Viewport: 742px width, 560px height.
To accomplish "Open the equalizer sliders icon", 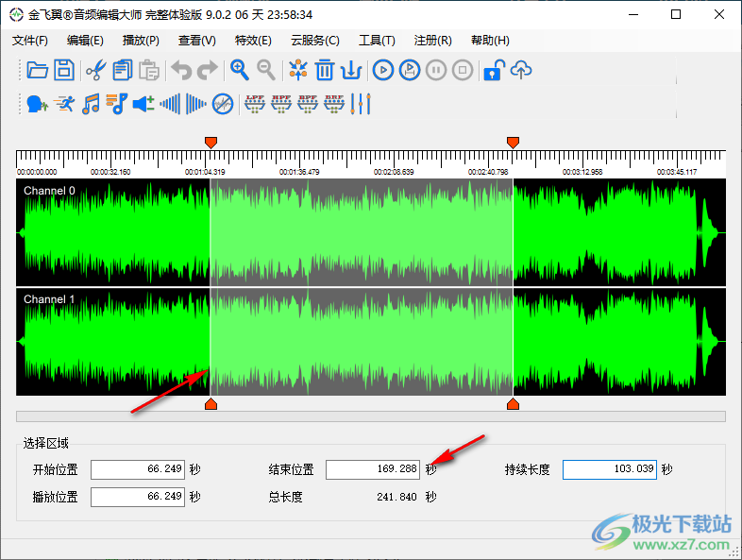I will pos(362,104).
